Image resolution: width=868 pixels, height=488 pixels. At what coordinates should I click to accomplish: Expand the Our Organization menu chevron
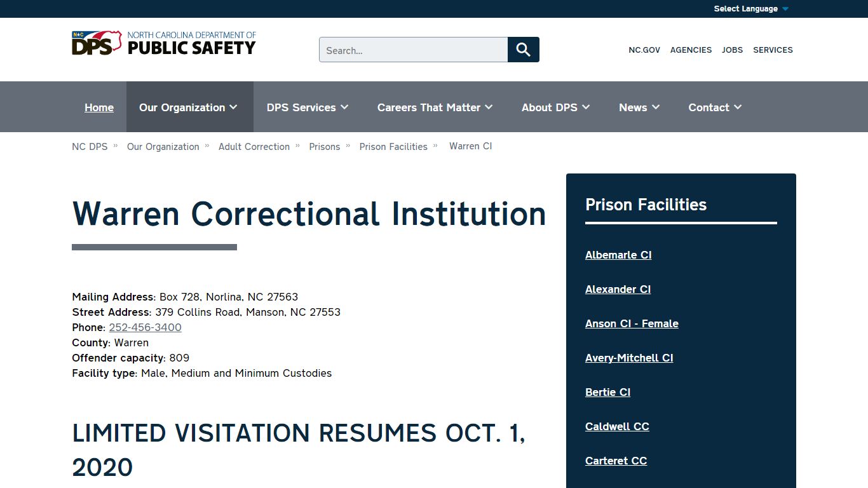click(x=234, y=107)
